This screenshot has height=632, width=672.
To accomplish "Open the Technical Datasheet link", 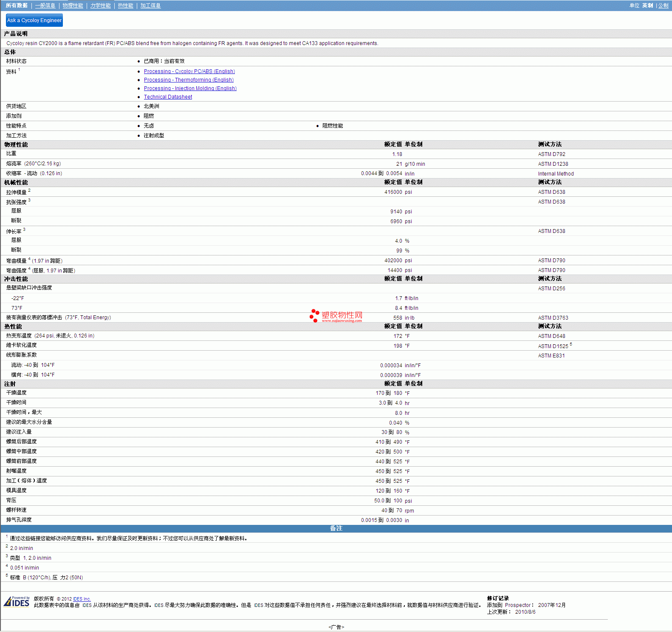I will (x=168, y=97).
